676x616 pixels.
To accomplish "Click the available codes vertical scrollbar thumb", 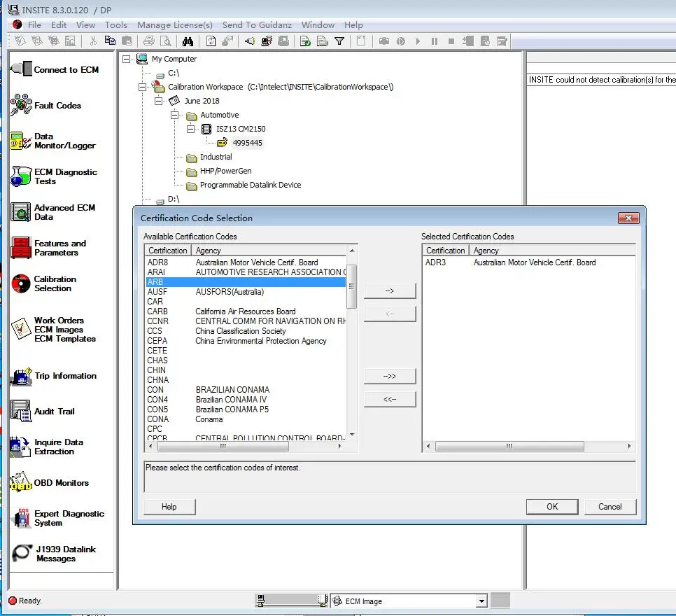I will (352, 286).
